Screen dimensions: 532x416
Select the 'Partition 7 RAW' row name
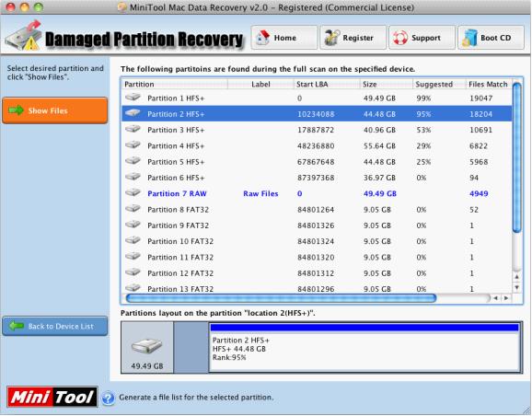coord(177,194)
